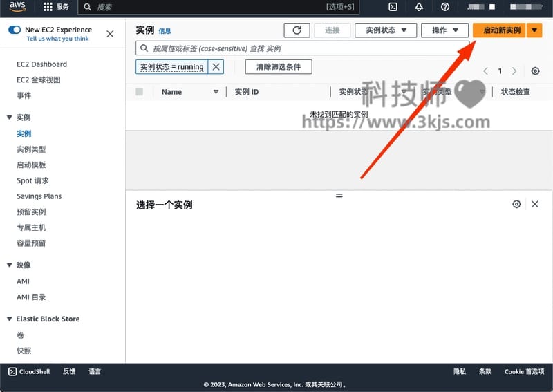Click the running filter tag text
The image size is (553, 392).
click(x=171, y=66)
